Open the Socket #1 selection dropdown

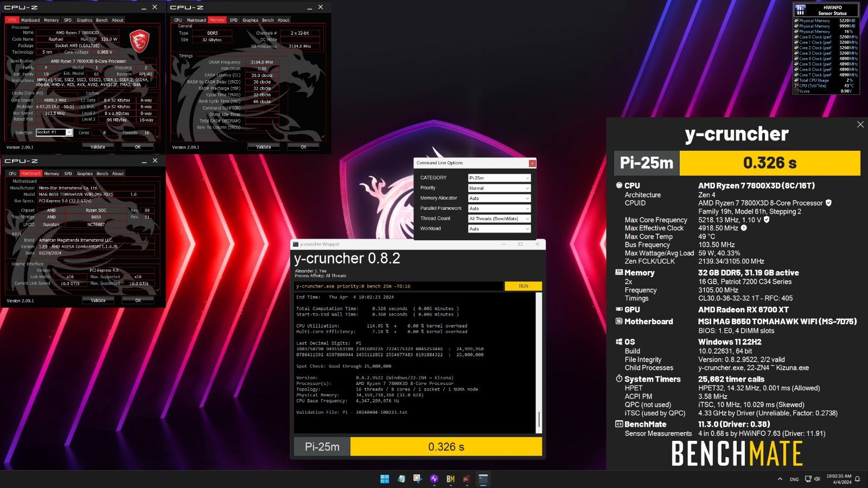[54, 132]
